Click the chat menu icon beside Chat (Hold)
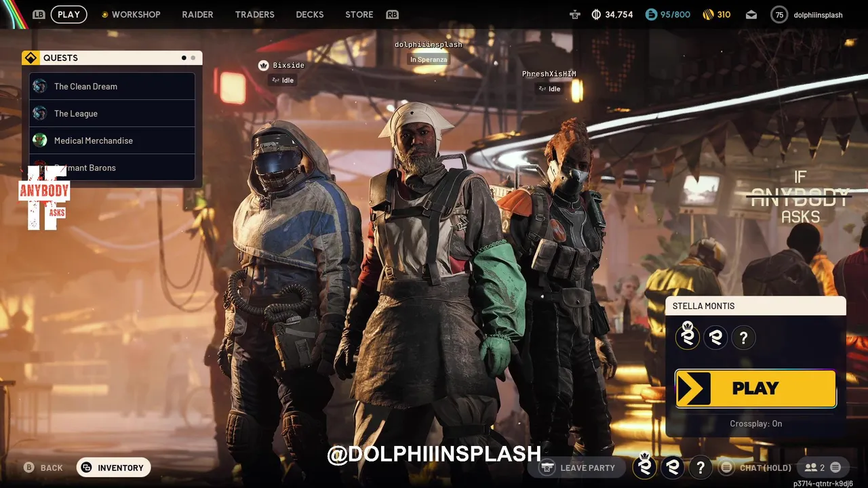This screenshot has width=868, height=488. point(726,468)
